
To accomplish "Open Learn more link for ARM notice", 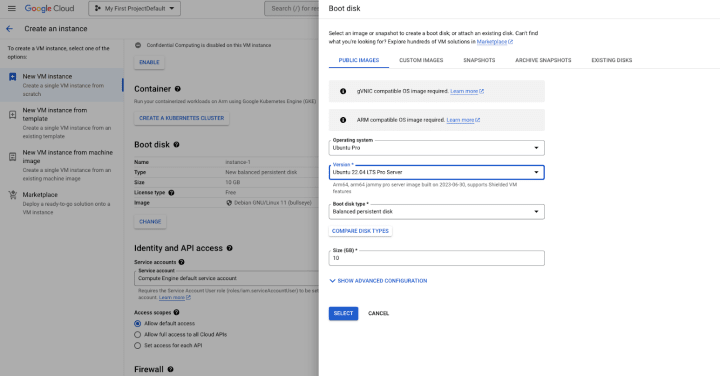I will 463,120.
